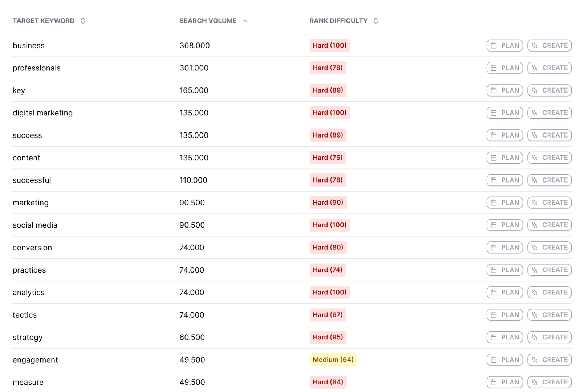The image size is (581, 392).
Task: Open the 'conversion' keyword row
Action: (292, 248)
